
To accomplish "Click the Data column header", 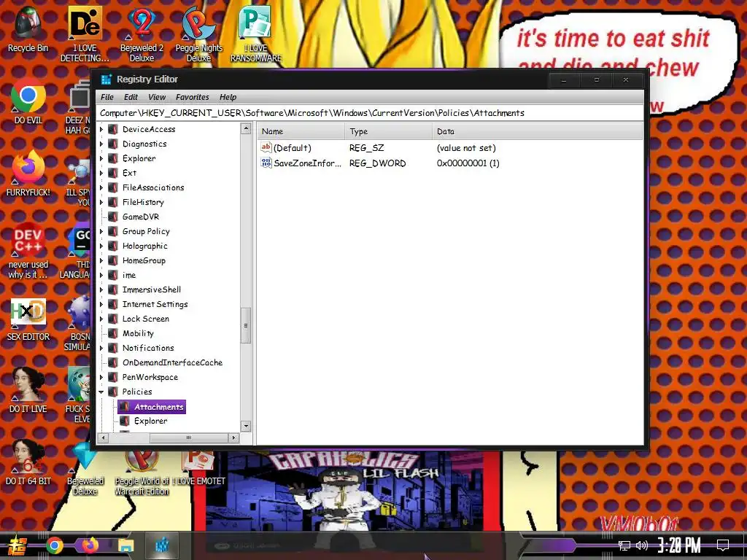I will click(538, 131).
